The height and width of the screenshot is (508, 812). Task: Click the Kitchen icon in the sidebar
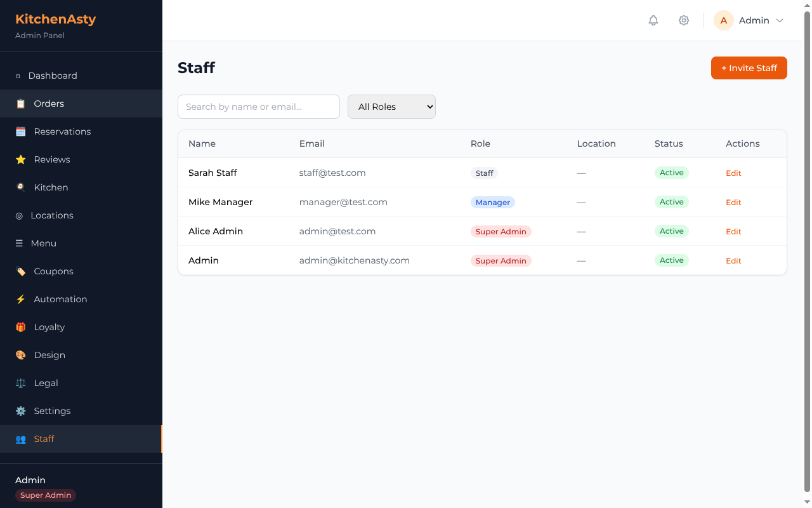coord(20,187)
